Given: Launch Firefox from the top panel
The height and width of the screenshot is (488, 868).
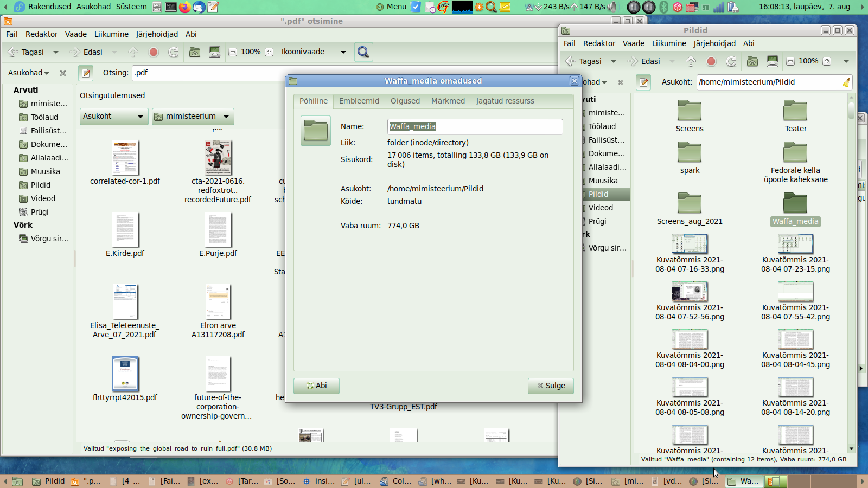Looking at the screenshot, I should coord(185,7).
